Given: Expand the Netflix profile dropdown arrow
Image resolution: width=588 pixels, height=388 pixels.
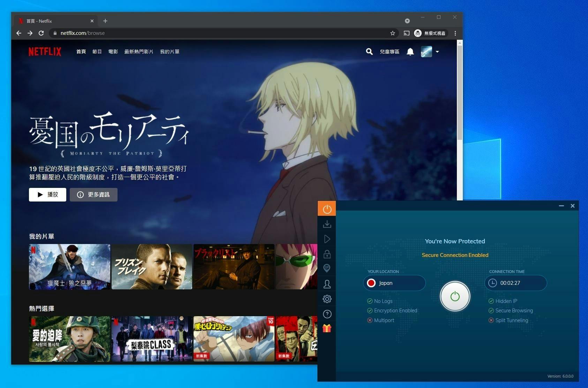Looking at the screenshot, I should pyautogui.click(x=437, y=52).
